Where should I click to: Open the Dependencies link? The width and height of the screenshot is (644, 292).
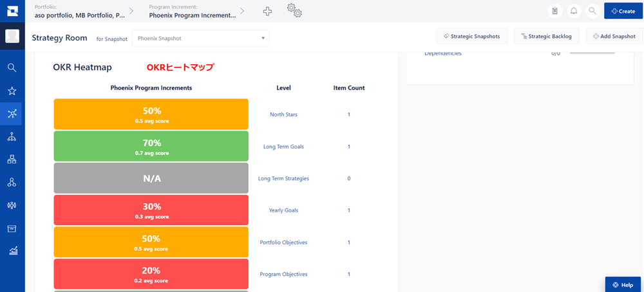tap(443, 54)
